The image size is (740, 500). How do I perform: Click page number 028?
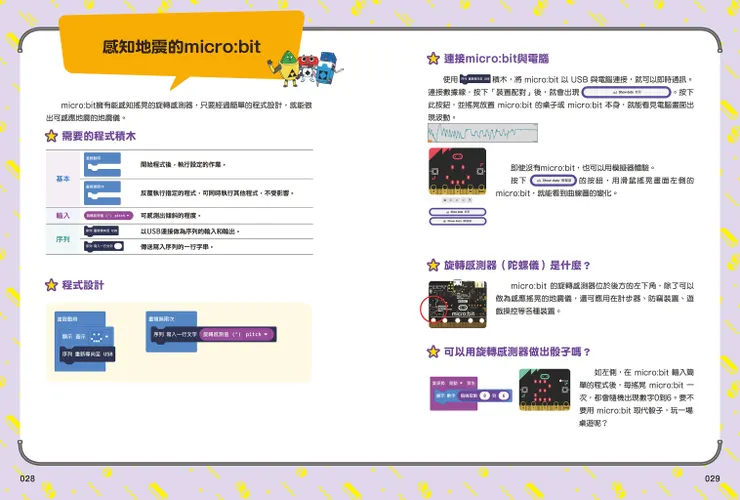[27, 478]
